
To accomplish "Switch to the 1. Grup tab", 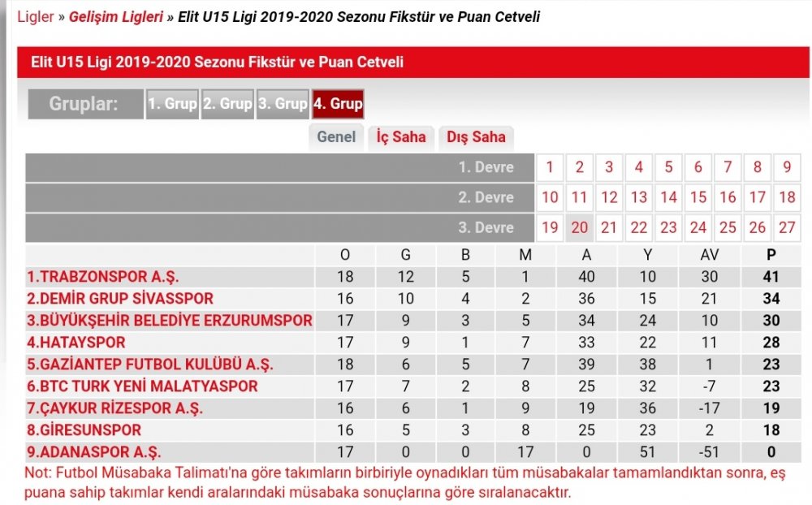I will [x=172, y=104].
